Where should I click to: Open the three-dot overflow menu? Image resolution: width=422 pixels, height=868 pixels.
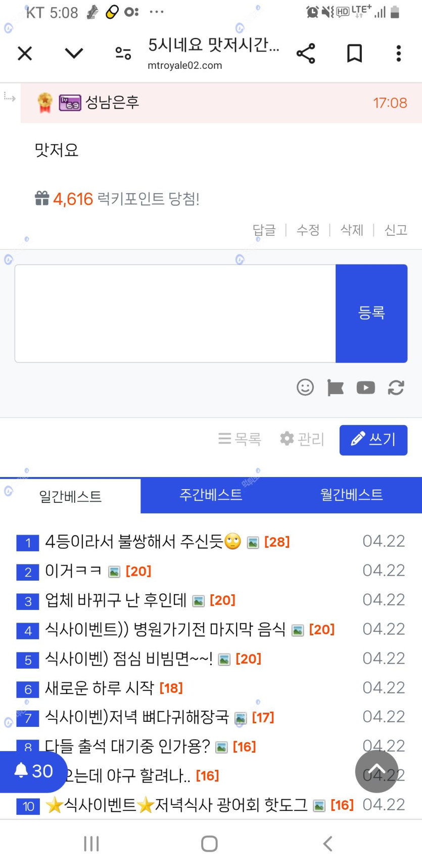(x=399, y=53)
